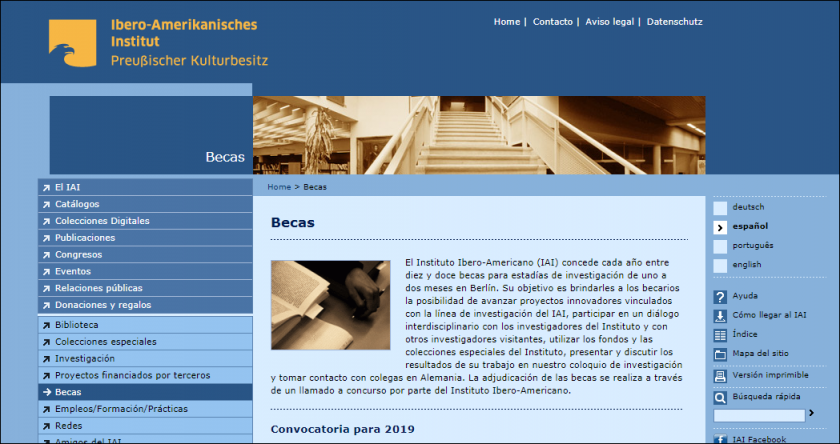Image resolution: width=840 pixels, height=444 pixels.
Task: Click the Home breadcrumb link
Action: [279, 187]
